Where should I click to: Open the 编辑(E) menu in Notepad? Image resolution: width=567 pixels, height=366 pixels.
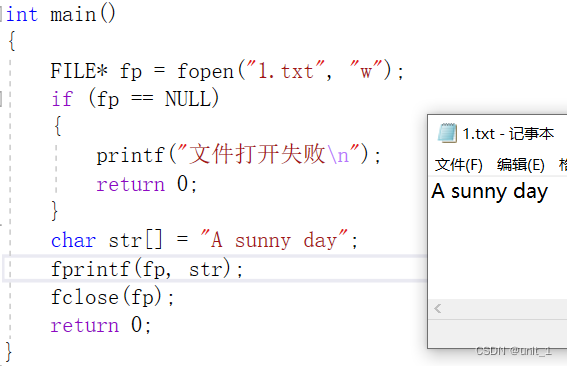[521, 165]
